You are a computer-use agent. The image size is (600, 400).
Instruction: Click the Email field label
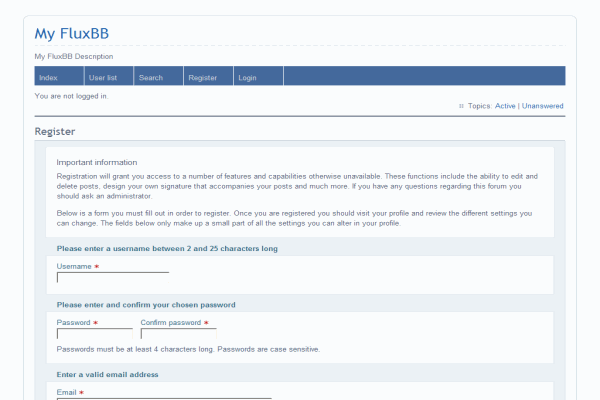[x=67, y=393]
